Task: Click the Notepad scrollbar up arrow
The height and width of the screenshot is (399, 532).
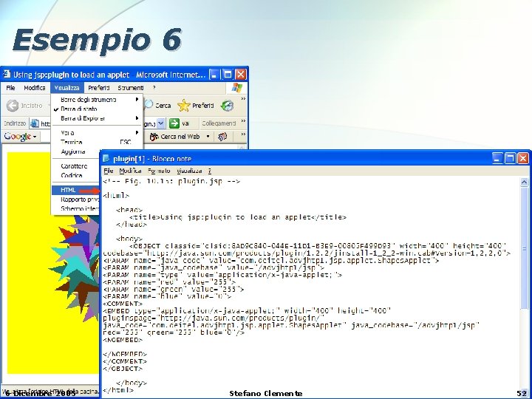Action: click(x=524, y=183)
